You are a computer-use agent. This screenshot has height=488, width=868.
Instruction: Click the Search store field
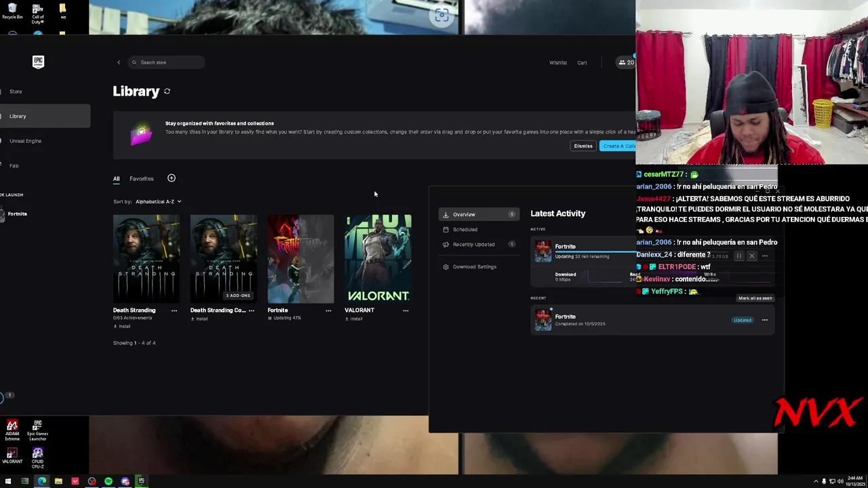click(166, 62)
